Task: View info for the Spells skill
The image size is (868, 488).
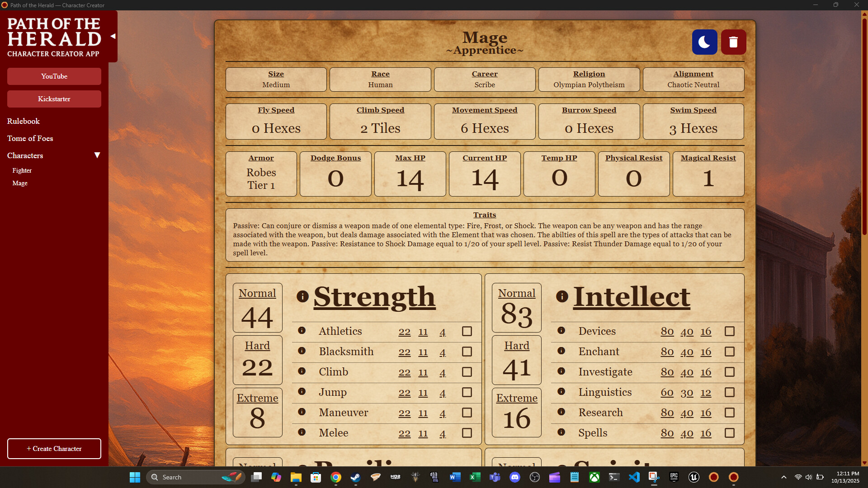Action: [x=561, y=432]
